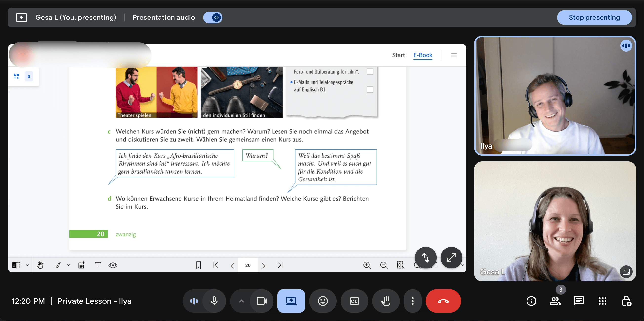
Task: Open emoji reactions
Action: pyautogui.click(x=323, y=301)
